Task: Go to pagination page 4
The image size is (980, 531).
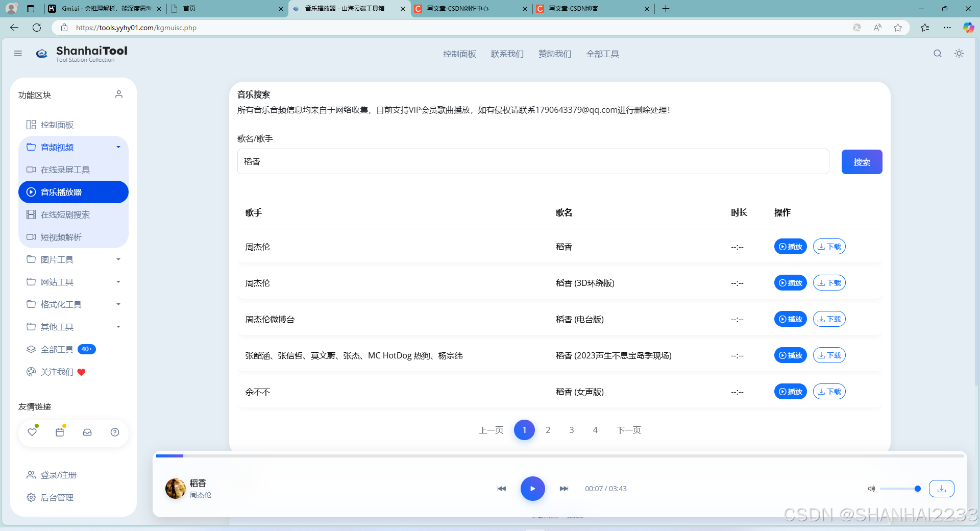Action: pos(595,430)
